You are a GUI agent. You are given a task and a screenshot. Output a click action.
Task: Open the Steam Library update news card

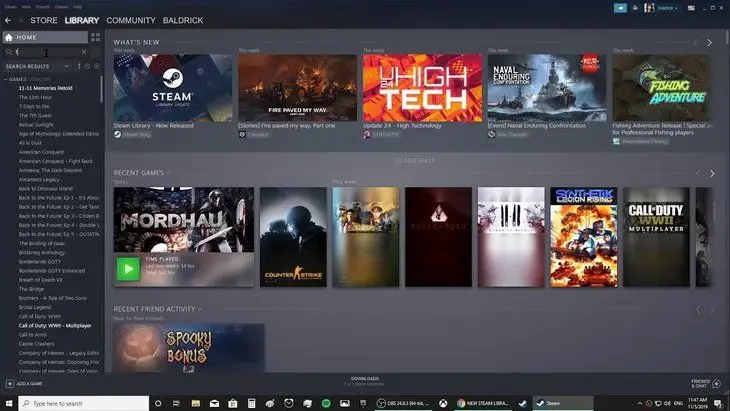point(173,88)
